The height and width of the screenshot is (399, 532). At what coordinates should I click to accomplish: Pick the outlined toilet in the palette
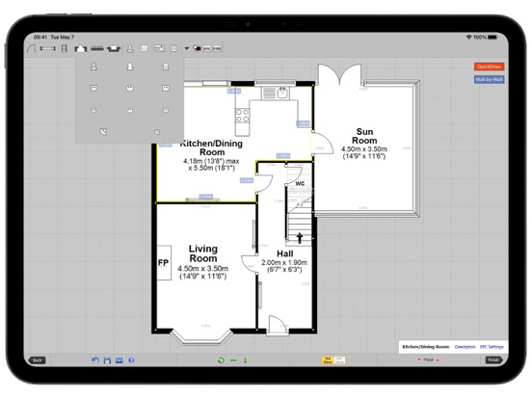click(94, 66)
